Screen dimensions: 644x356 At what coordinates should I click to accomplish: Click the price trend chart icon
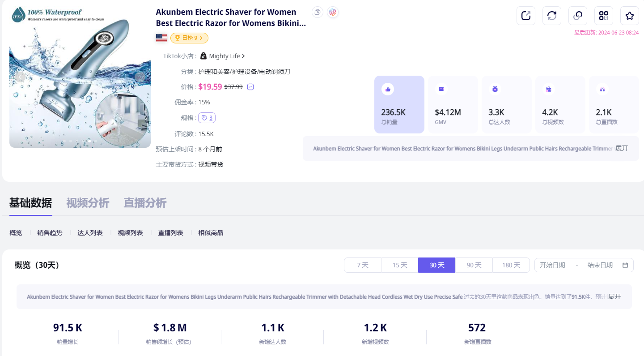[250, 87]
